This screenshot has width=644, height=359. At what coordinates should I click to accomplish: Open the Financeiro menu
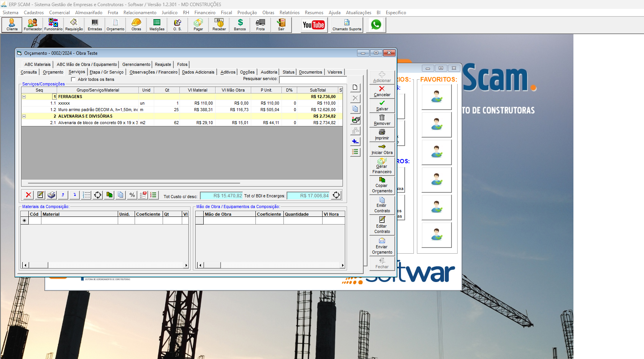point(205,13)
